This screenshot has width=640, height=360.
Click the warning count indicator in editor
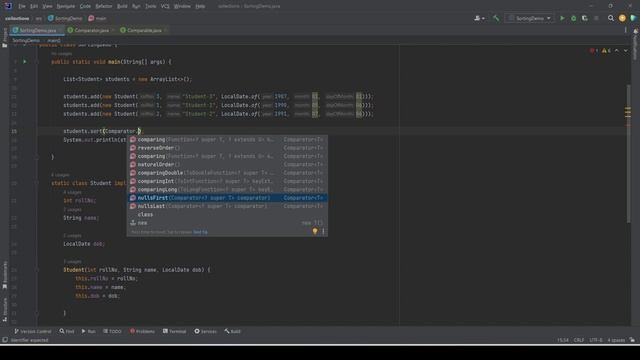coord(606,51)
